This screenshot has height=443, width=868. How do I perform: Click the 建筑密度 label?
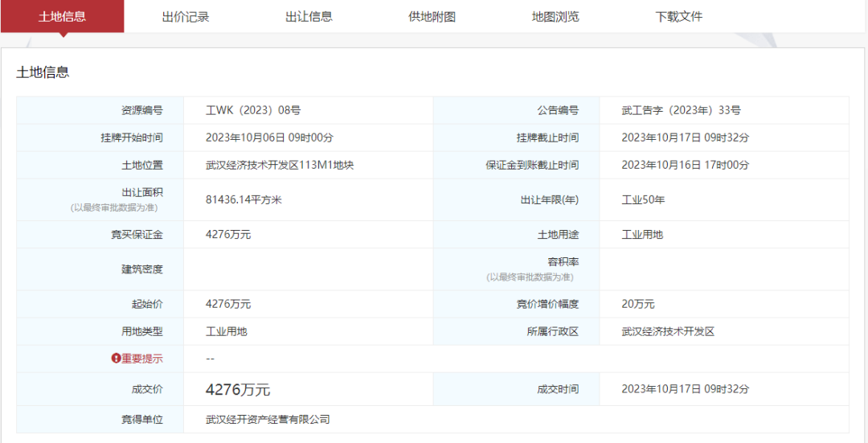tap(142, 269)
